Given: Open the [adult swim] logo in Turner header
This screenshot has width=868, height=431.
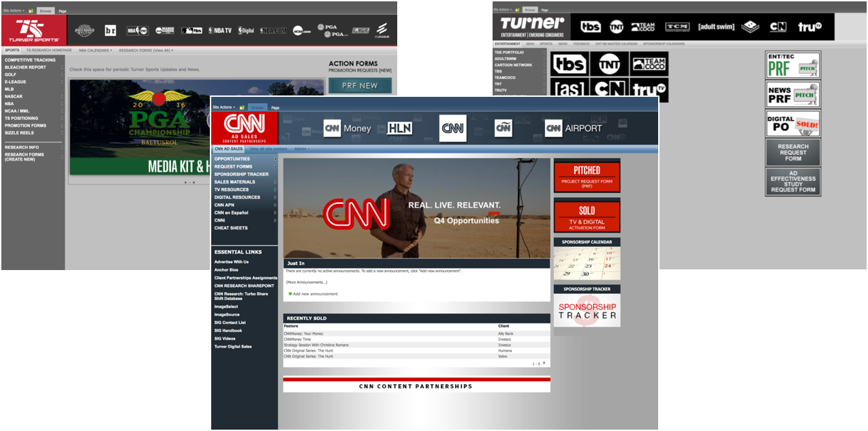Looking at the screenshot, I should click(716, 27).
